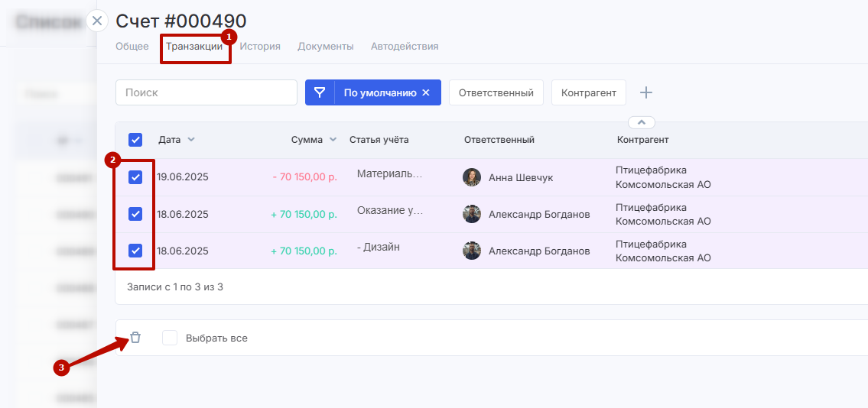Toggle the 'Выбрать все' checkbox
Screen dimensions: 868x408
coord(170,338)
